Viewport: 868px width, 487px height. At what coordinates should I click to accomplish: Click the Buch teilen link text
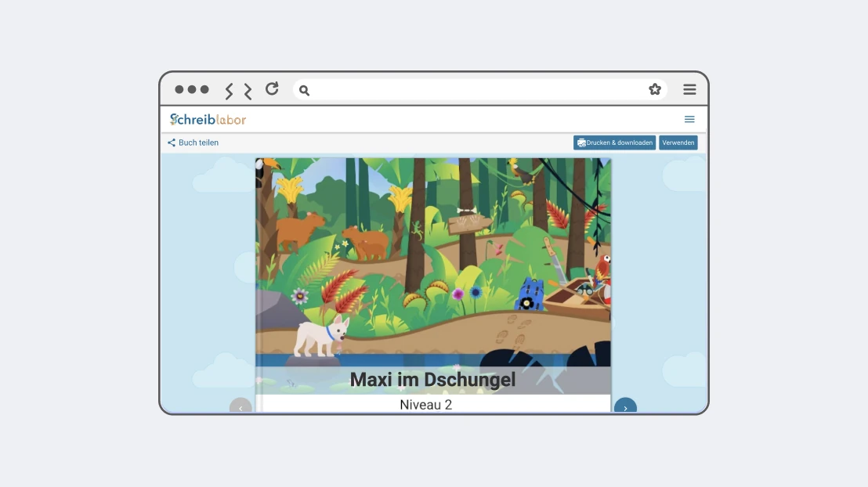click(x=198, y=142)
